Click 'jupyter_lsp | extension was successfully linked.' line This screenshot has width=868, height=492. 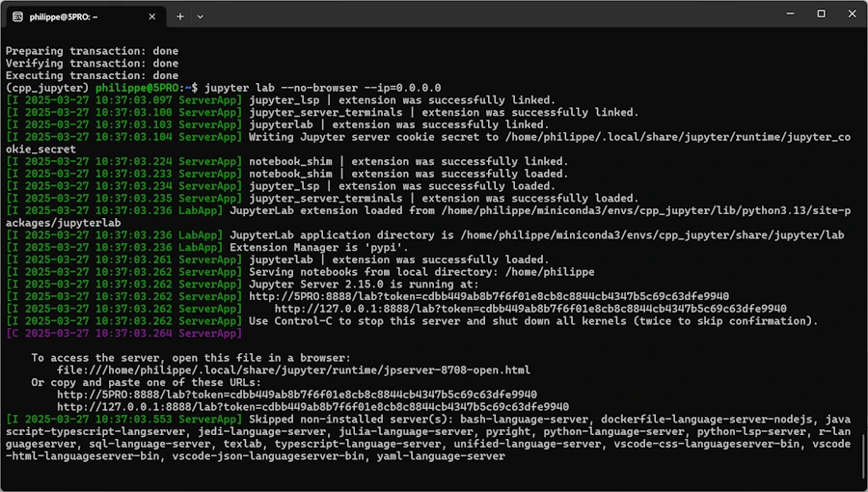402,100
